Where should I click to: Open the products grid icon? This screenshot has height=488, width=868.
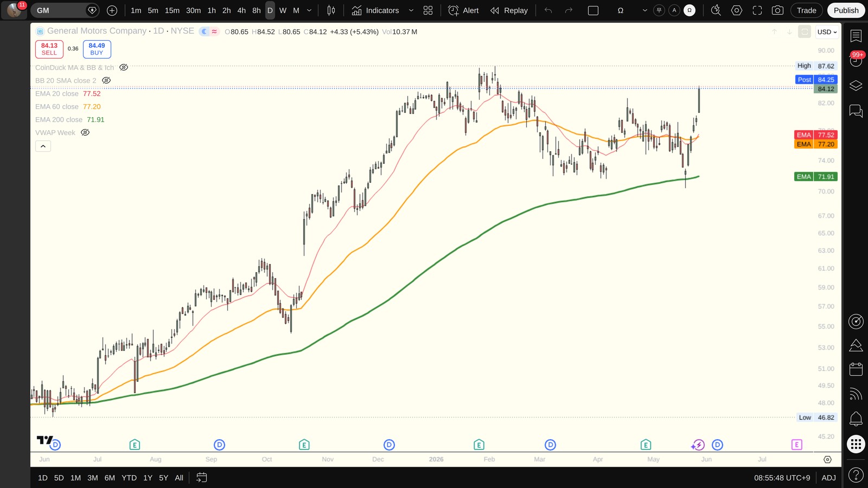pyautogui.click(x=856, y=445)
